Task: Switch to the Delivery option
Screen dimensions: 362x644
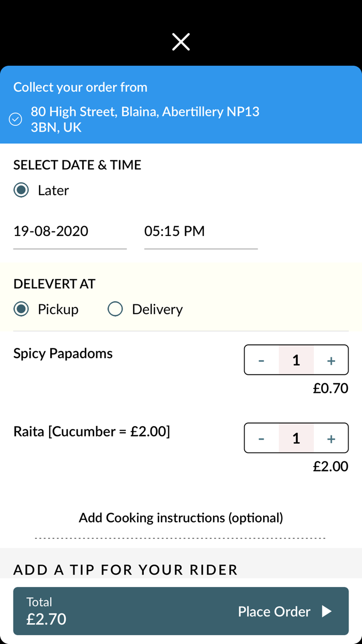Action: 115,309
